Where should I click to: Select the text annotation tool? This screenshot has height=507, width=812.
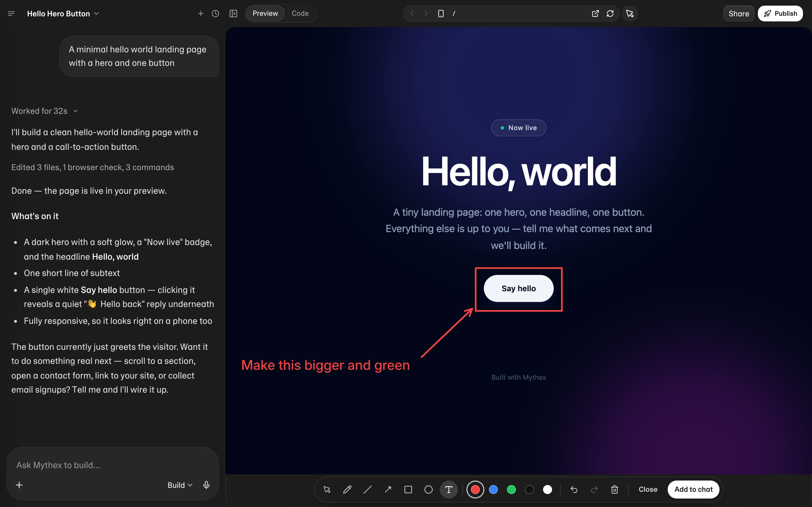(x=449, y=490)
